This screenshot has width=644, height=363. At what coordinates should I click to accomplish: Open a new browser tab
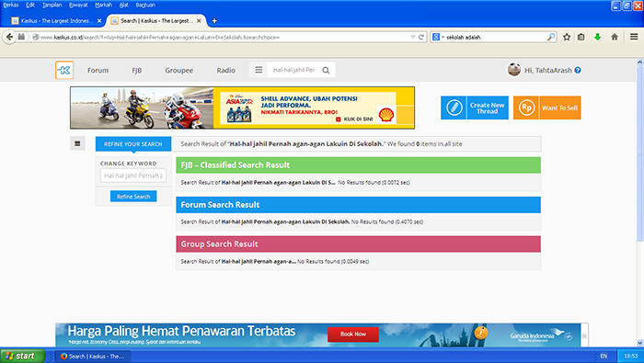(x=214, y=20)
